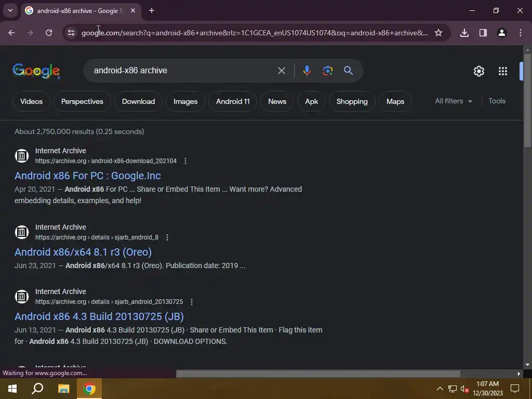Click the horizontal scrollbar right arrow

pyautogui.click(x=519, y=374)
